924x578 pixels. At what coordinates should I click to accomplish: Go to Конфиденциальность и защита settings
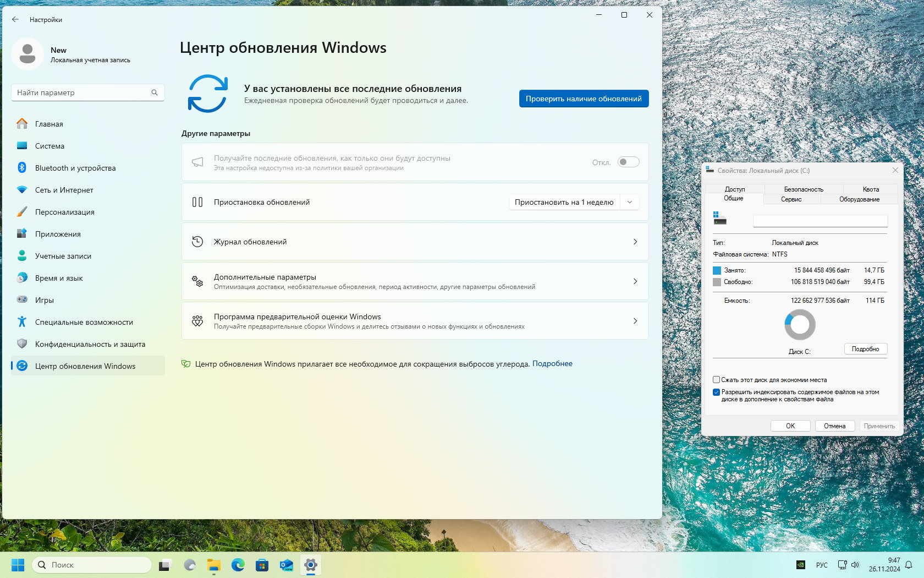88,344
